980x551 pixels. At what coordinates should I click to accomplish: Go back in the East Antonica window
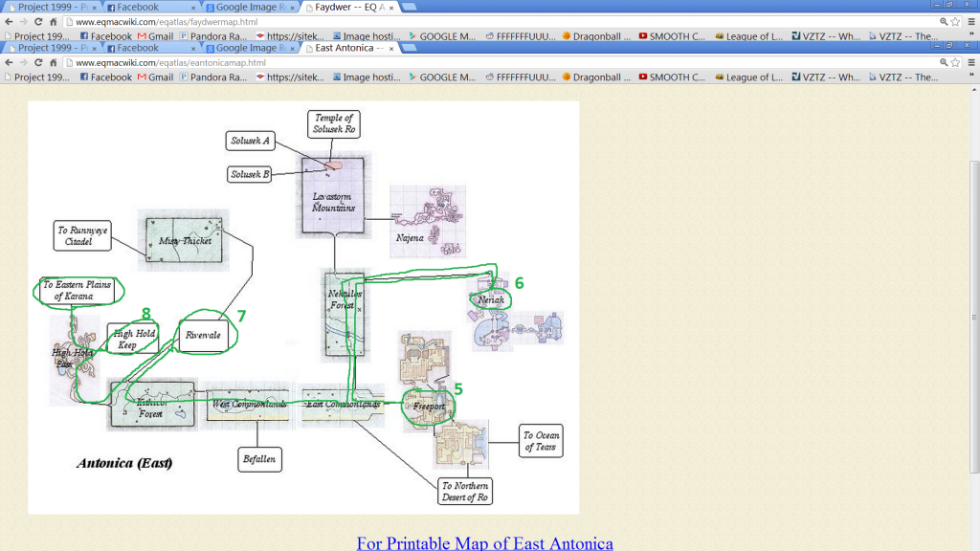(9, 62)
